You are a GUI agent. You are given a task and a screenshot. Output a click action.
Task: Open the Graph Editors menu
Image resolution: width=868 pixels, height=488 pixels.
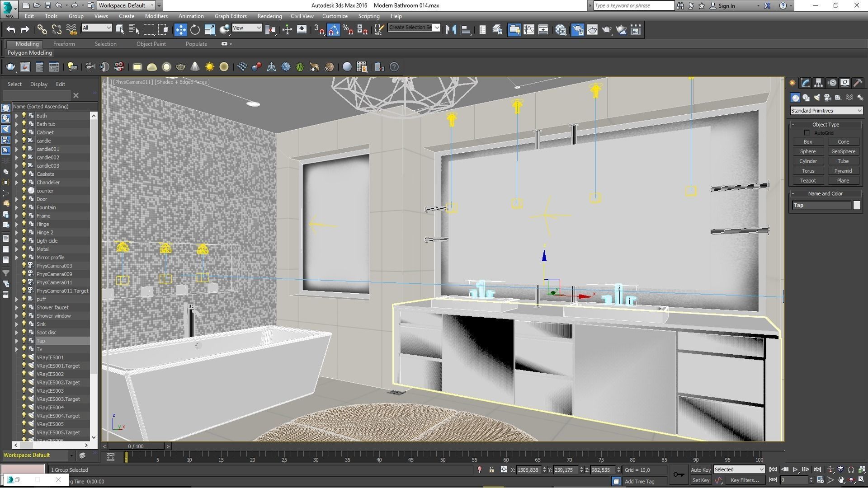click(x=231, y=16)
